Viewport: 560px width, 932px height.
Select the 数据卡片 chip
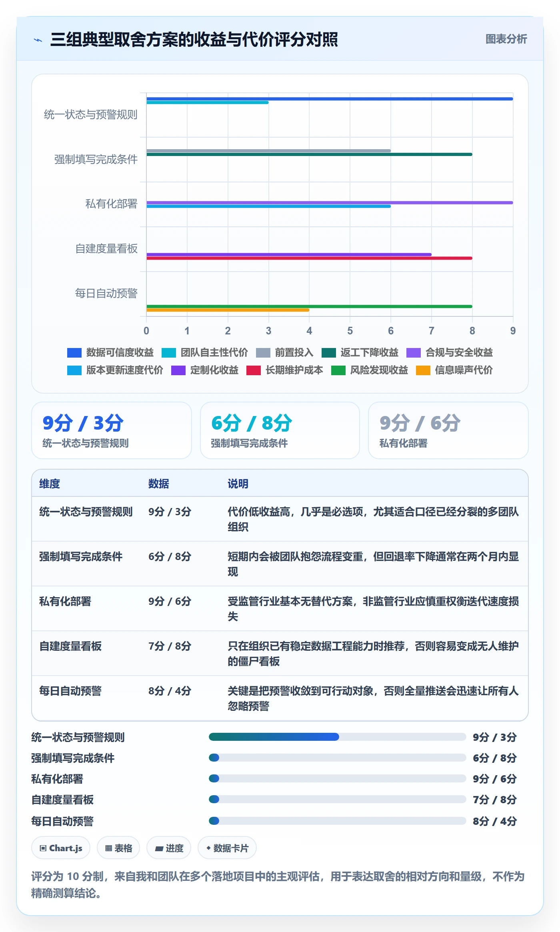[227, 848]
